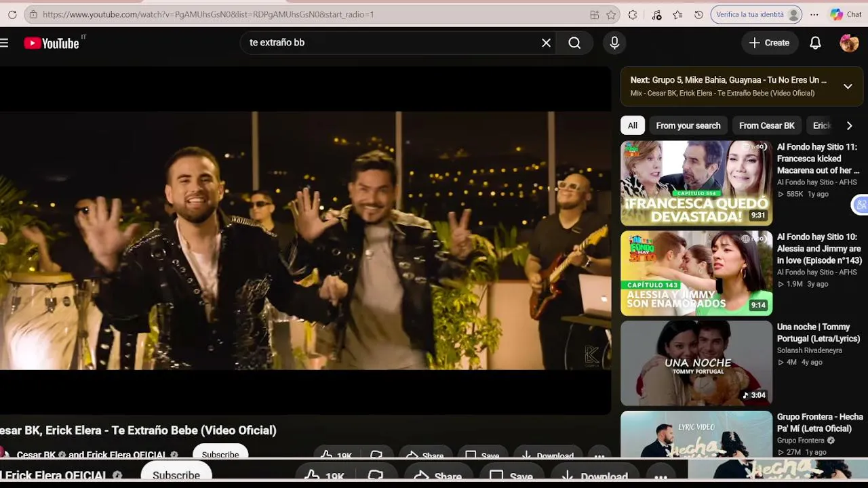Click the '27M 1y ago' view count text
This screenshot has height=488, width=868.
tap(802, 452)
